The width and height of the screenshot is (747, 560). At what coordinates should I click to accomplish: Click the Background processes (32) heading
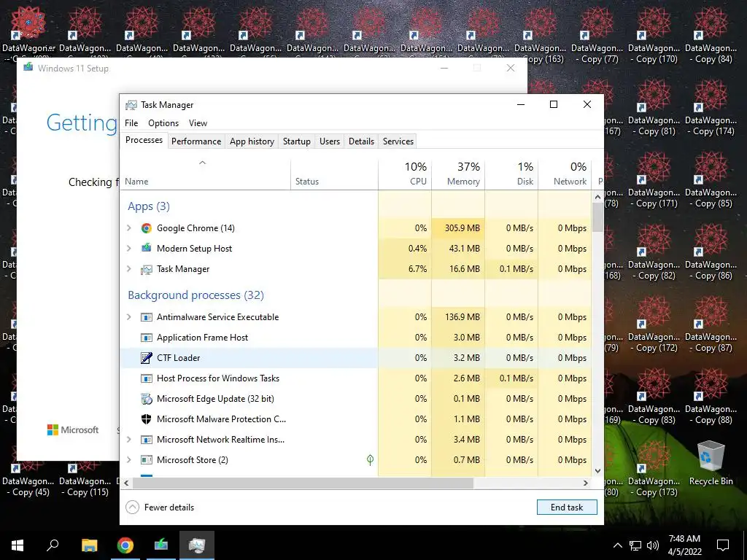click(196, 295)
